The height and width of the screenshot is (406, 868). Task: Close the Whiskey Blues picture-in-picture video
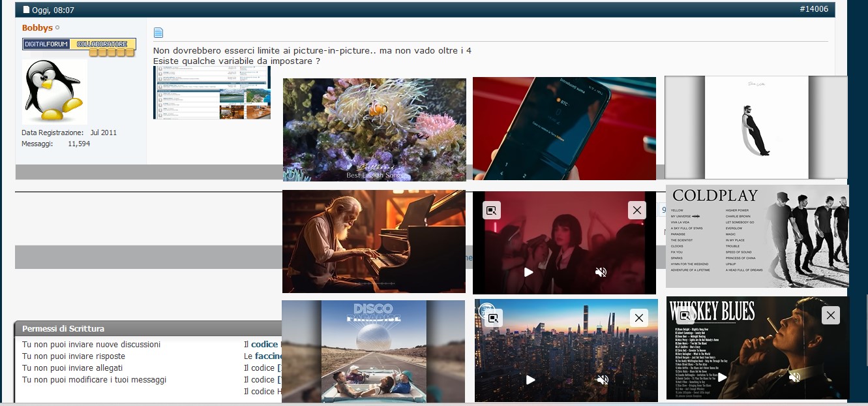click(x=830, y=316)
